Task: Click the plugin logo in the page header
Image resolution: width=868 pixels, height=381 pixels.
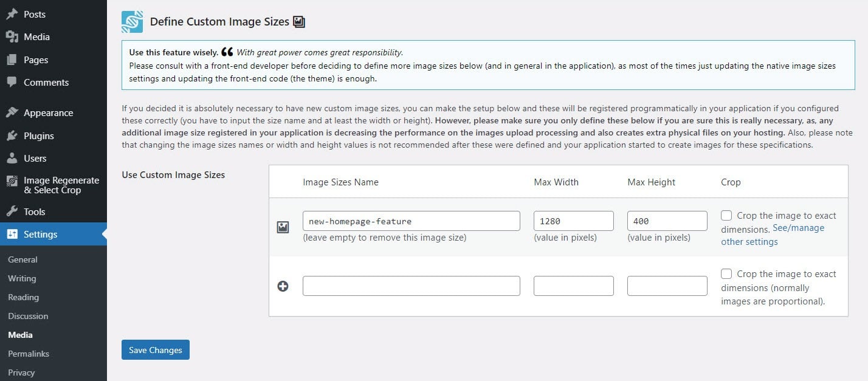Action: pyautogui.click(x=131, y=21)
